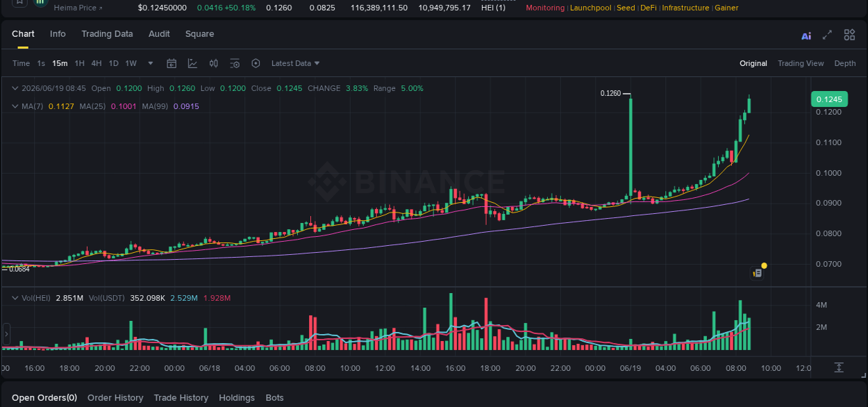
Task: Open the Latest Data dropdown
Action: (295, 63)
